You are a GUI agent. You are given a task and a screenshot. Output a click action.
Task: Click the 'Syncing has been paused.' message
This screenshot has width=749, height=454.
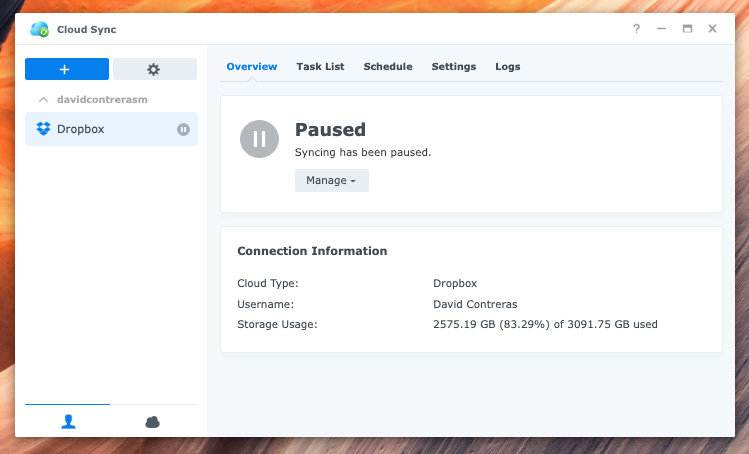point(363,152)
